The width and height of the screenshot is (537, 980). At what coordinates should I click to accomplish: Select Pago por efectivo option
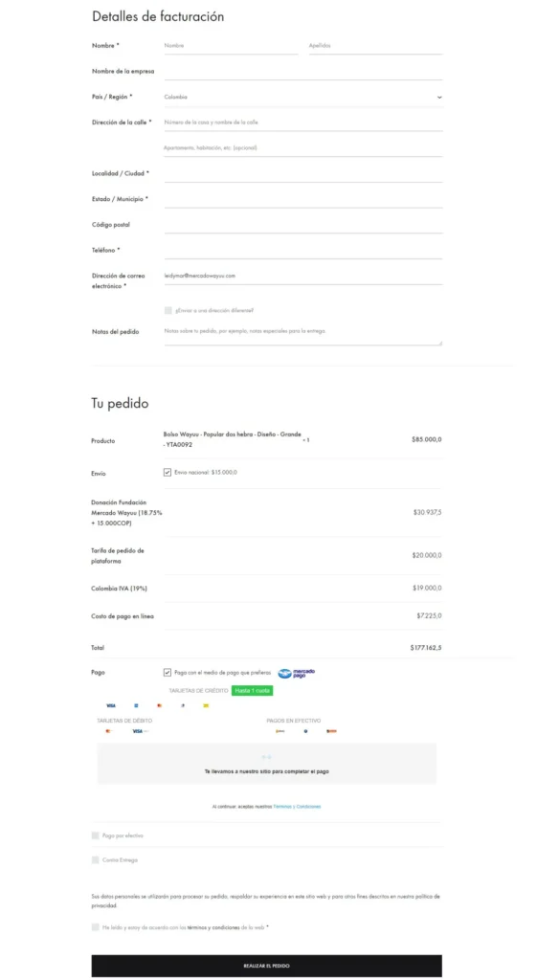95,835
